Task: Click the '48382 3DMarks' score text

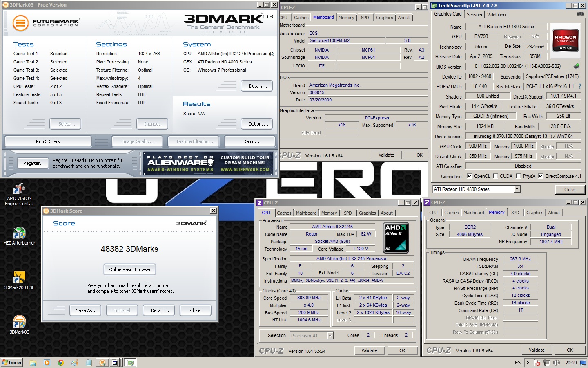Action: click(x=129, y=249)
